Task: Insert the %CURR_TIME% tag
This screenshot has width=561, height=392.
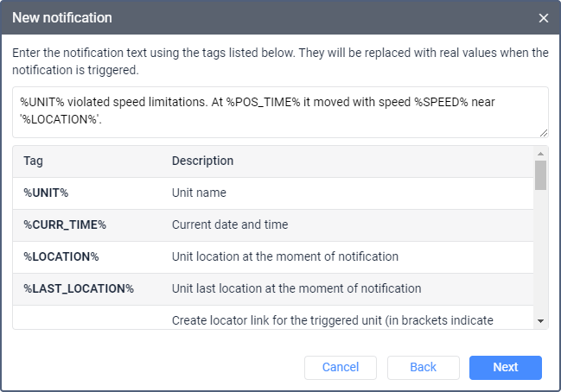Action: (x=65, y=224)
